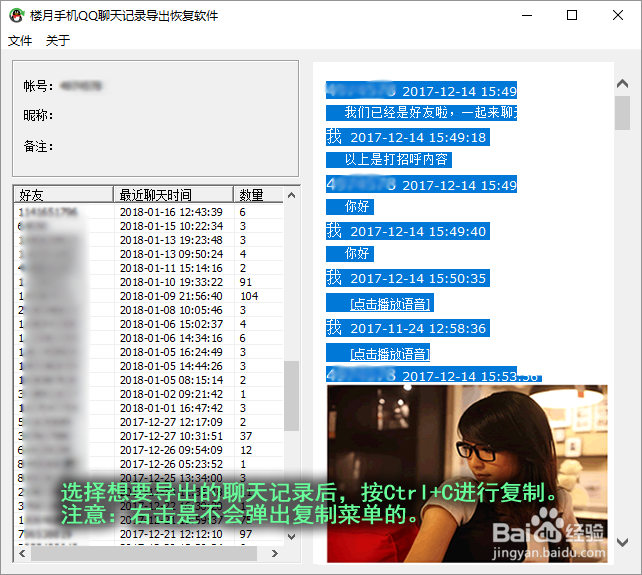Click chat message 我们已经是好友啦
Screen dimensions: 642x575
[x=421, y=112]
